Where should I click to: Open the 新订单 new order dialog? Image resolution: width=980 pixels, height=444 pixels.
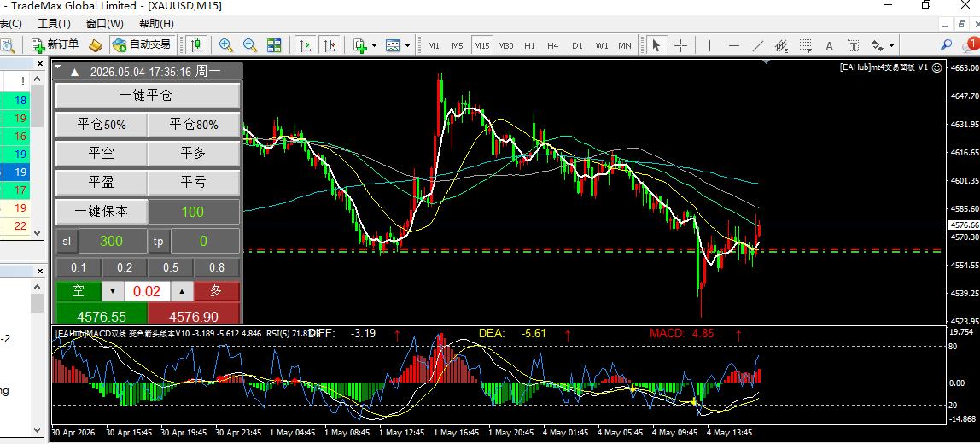[55, 45]
